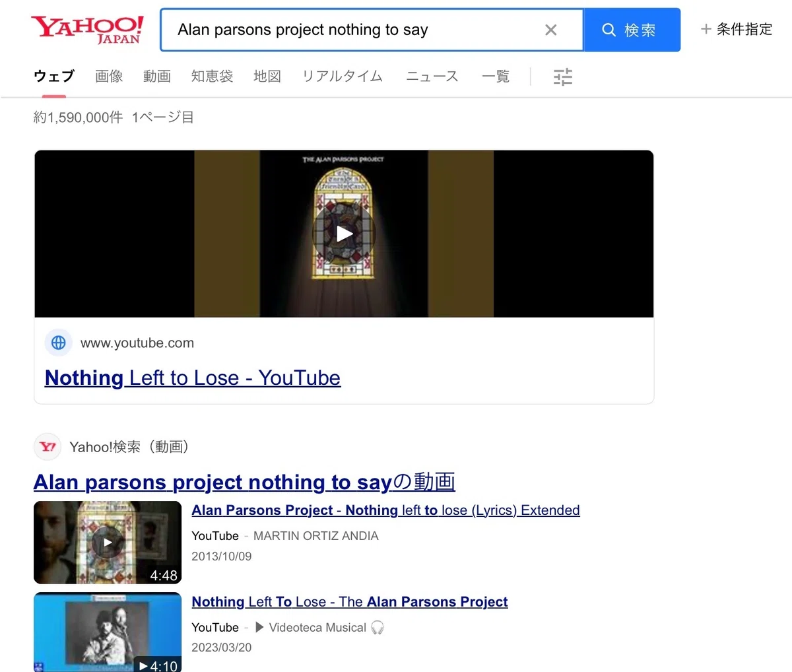Click the www.youtube.com URL text
Image resolution: width=792 pixels, height=672 pixels.
coord(137,343)
